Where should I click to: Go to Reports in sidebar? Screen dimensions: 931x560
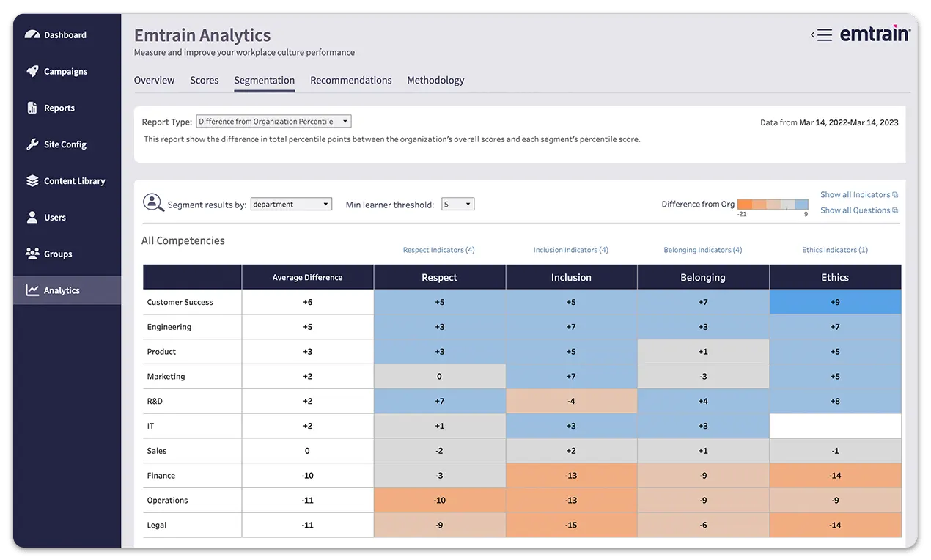[x=67, y=108]
